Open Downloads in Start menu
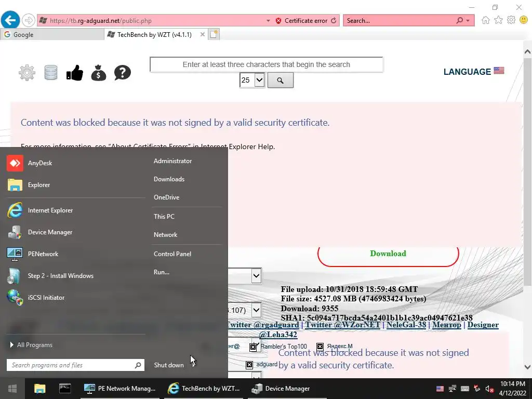 (169, 179)
